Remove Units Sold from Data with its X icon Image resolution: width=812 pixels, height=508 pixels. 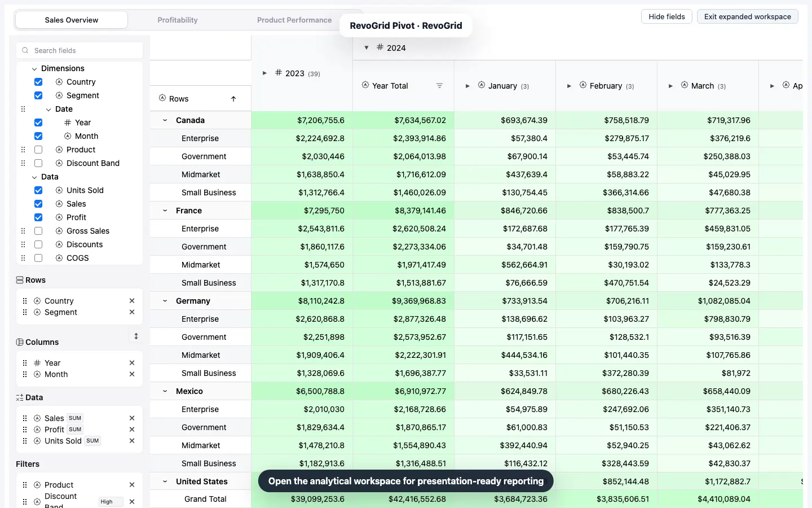click(x=132, y=441)
